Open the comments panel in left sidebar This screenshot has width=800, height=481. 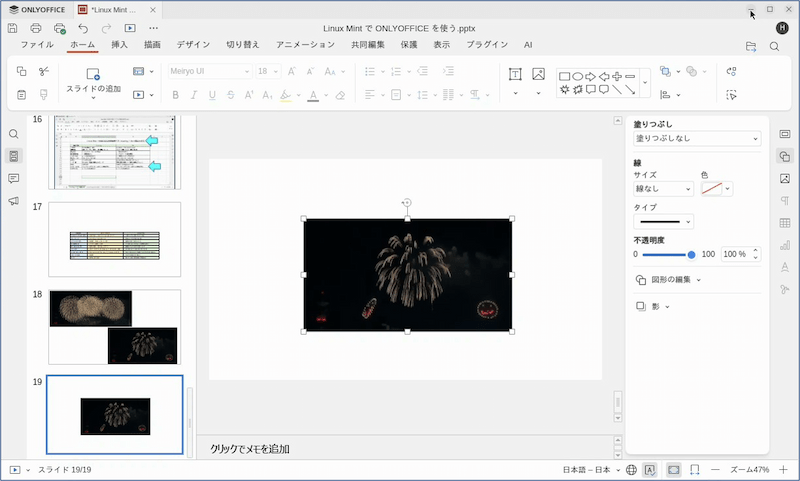pos(14,179)
